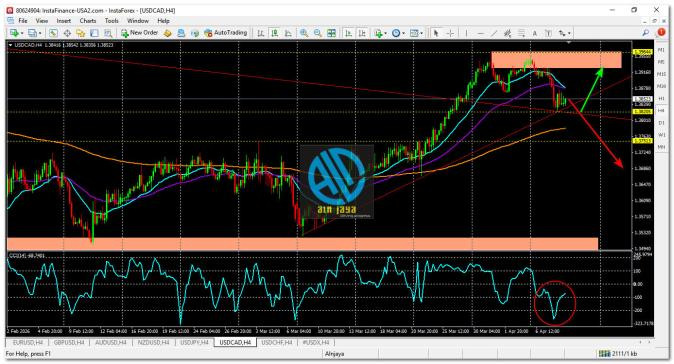Switch to the EURUSD,H4 chart tab
This screenshot has width=674, height=364.
(x=28, y=343)
